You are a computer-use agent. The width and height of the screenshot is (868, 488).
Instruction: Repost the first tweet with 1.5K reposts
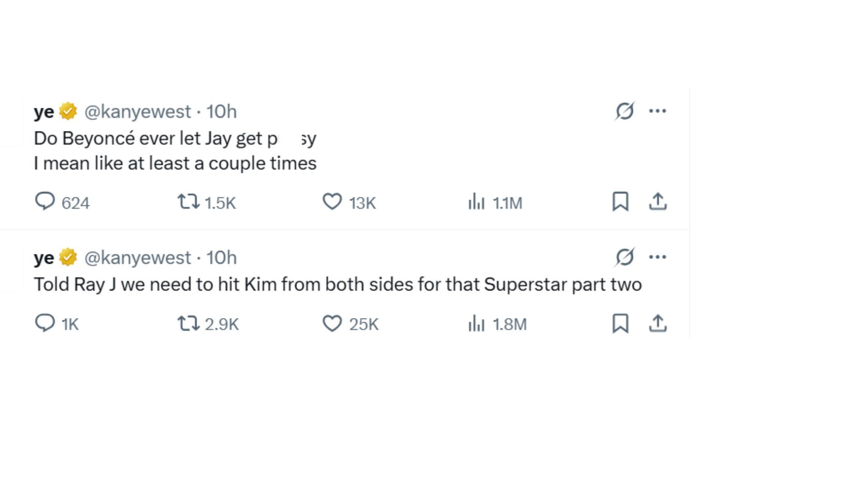(188, 202)
